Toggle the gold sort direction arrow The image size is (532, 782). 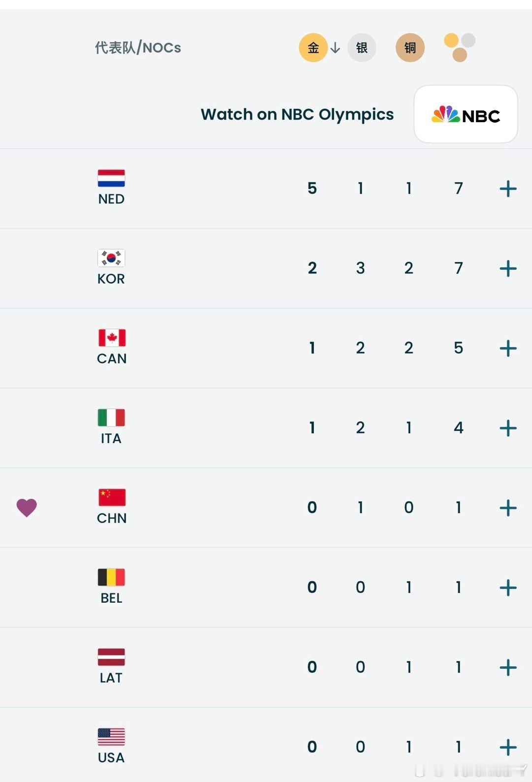pos(335,48)
